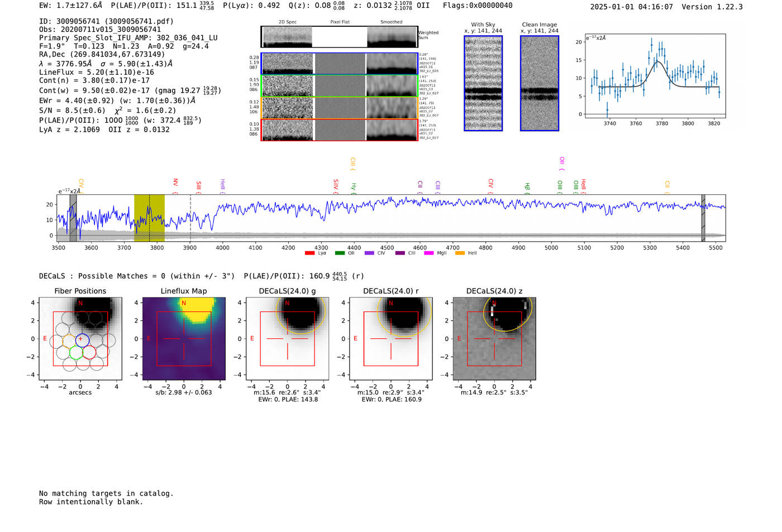Click the magenta MgII legend swatch

[429, 253]
